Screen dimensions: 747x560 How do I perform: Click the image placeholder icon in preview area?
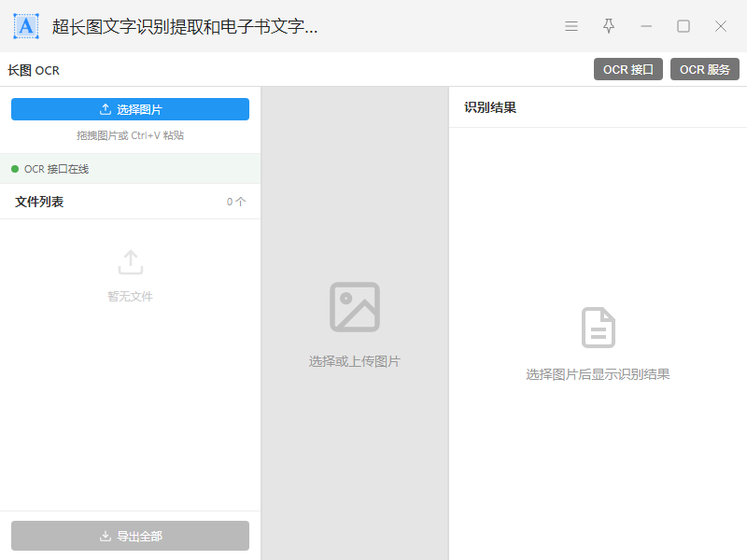(x=355, y=307)
